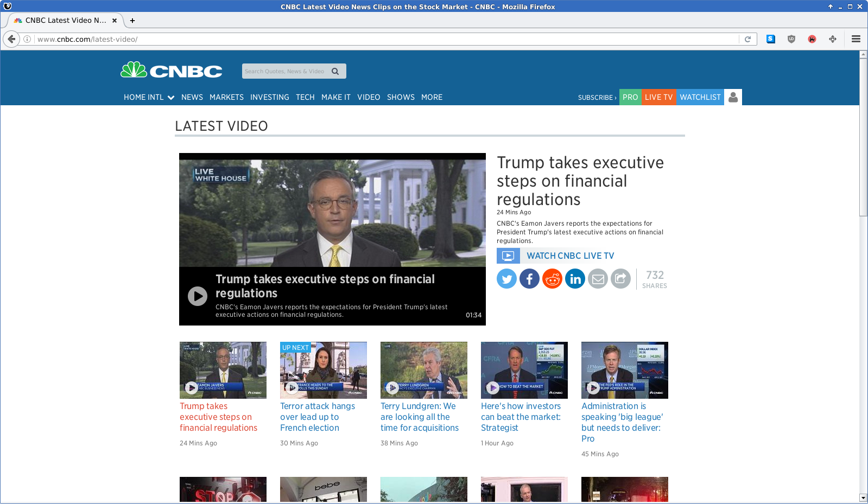This screenshot has width=868, height=504.
Task: Click the STOP sign video thumbnail
Action: coord(223,489)
